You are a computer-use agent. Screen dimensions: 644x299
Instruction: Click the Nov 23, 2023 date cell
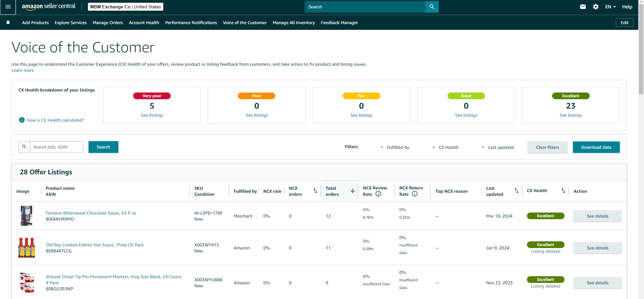[499, 283]
